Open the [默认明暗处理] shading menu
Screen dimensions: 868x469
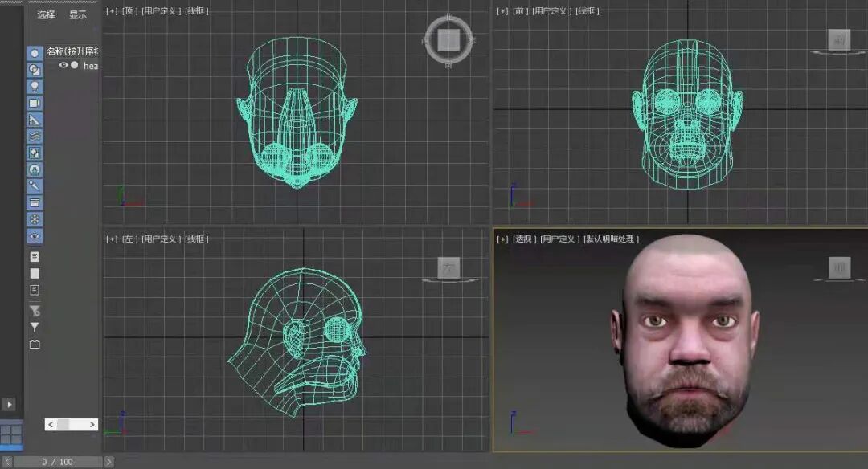611,239
